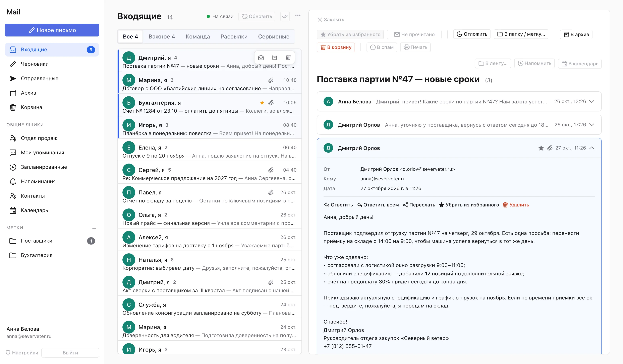Toggle Не прочитано for the thread
The image size is (623, 364).
pos(414,34)
